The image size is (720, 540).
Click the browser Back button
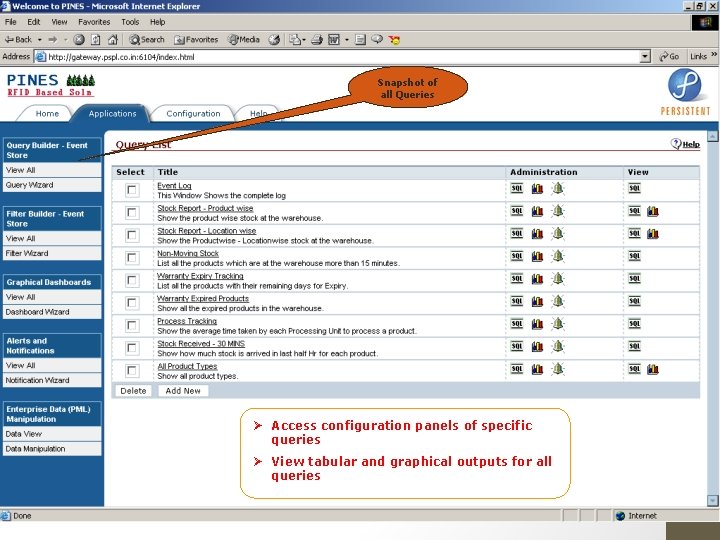pyautogui.click(x=18, y=39)
